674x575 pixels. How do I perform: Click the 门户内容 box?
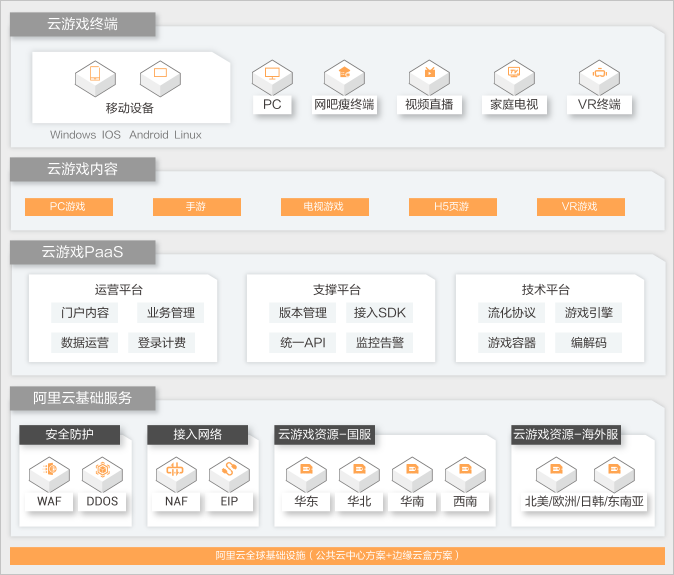coord(85,313)
